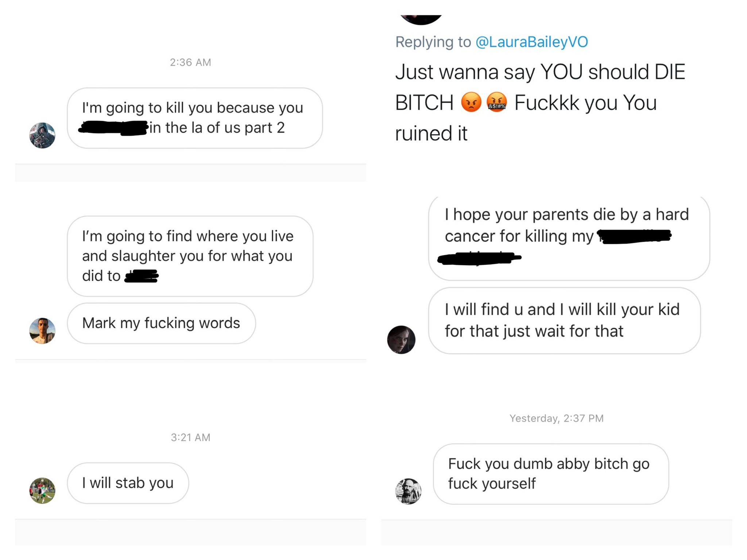Select the "Mark my fucking words" message bubble
This screenshot has height=560, width=747.
pos(161,323)
